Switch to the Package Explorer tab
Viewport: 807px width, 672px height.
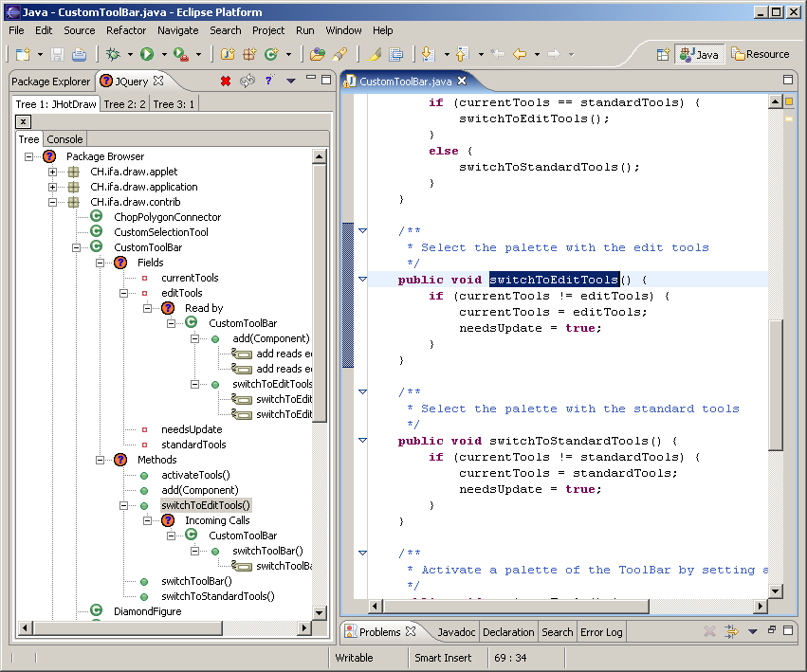pyautogui.click(x=51, y=82)
